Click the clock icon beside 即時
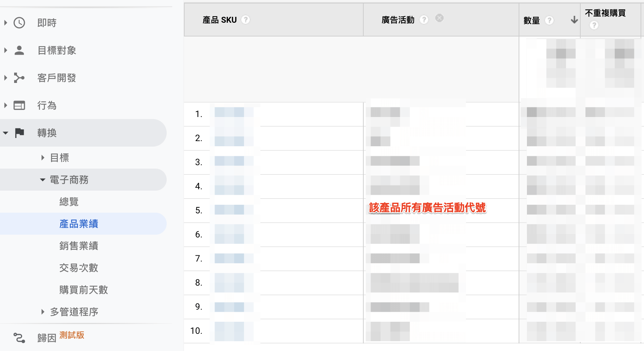 [x=19, y=23]
